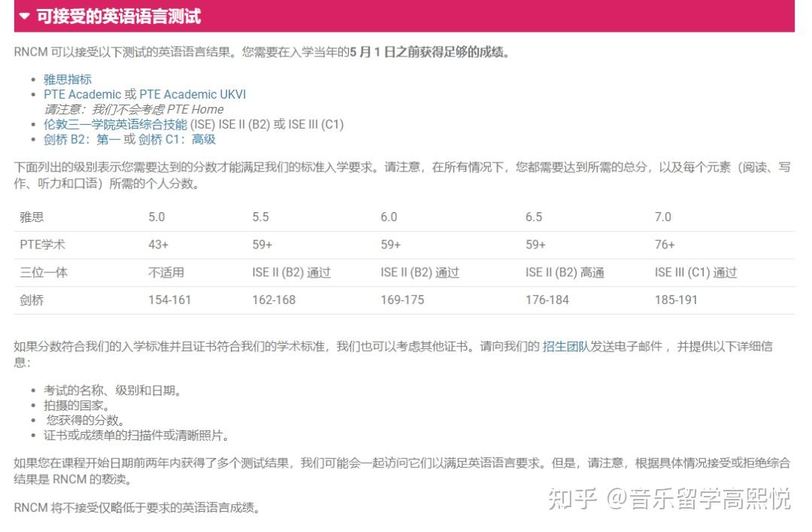Image resolution: width=812 pixels, height=532 pixels.
Task: Click the 考试的名称、级别和日期 bullet
Action: (112, 391)
